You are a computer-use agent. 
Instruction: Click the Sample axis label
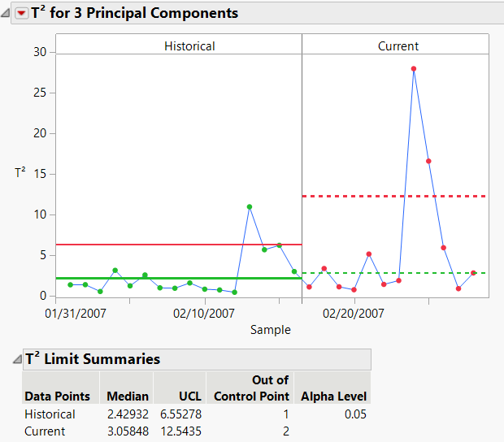tap(272, 330)
